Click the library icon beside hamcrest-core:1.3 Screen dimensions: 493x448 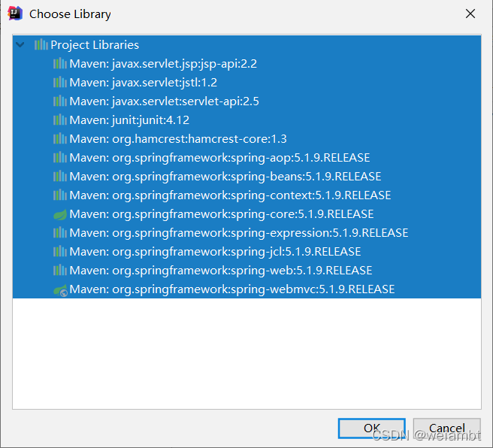click(x=59, y=139)
